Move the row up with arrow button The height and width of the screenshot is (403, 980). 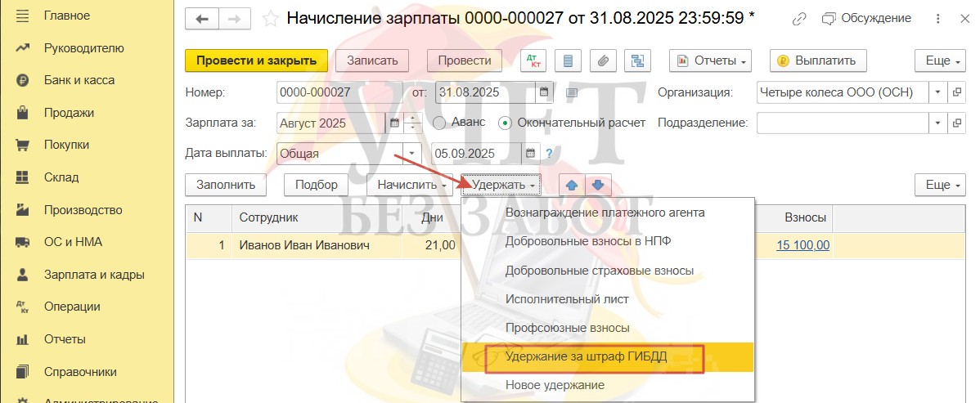(x=572, y=185)
